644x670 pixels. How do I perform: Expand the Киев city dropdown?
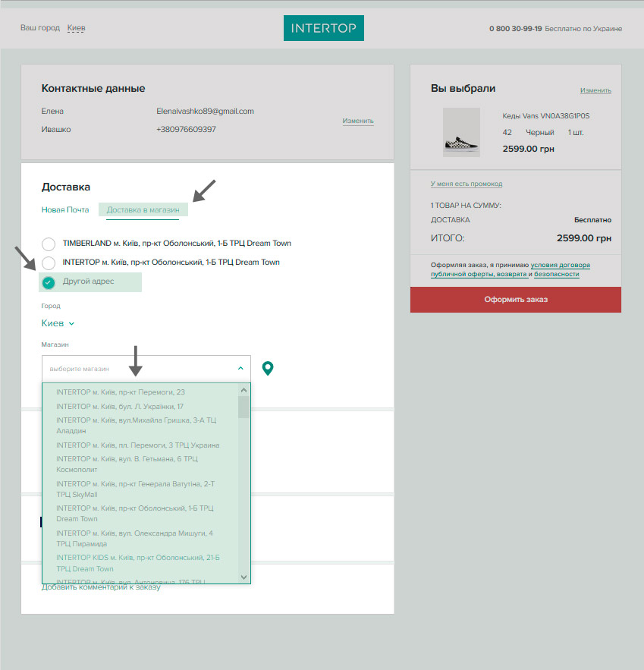(x=58, y=323)
